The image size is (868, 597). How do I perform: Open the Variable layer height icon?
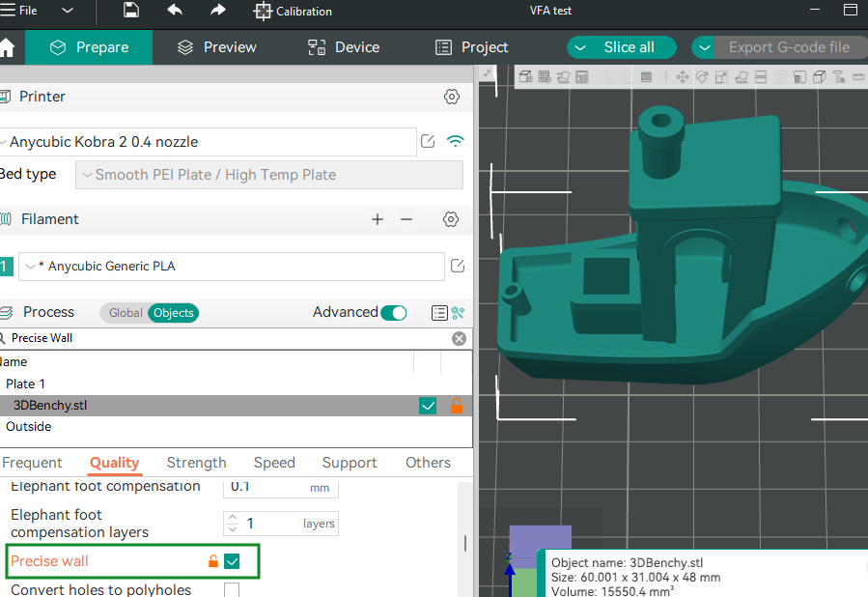647,76
